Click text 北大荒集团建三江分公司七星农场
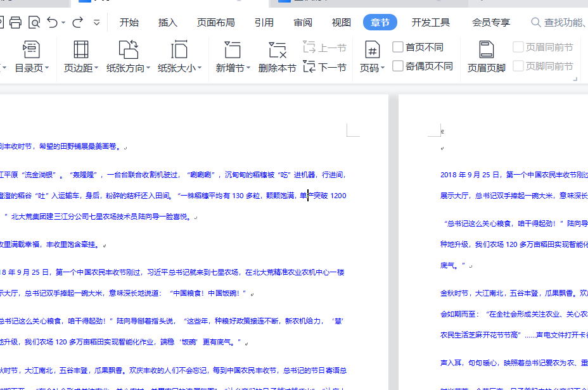Image resolution: width=588 pixels, height=390 pixels. click(x=74, y=217)
